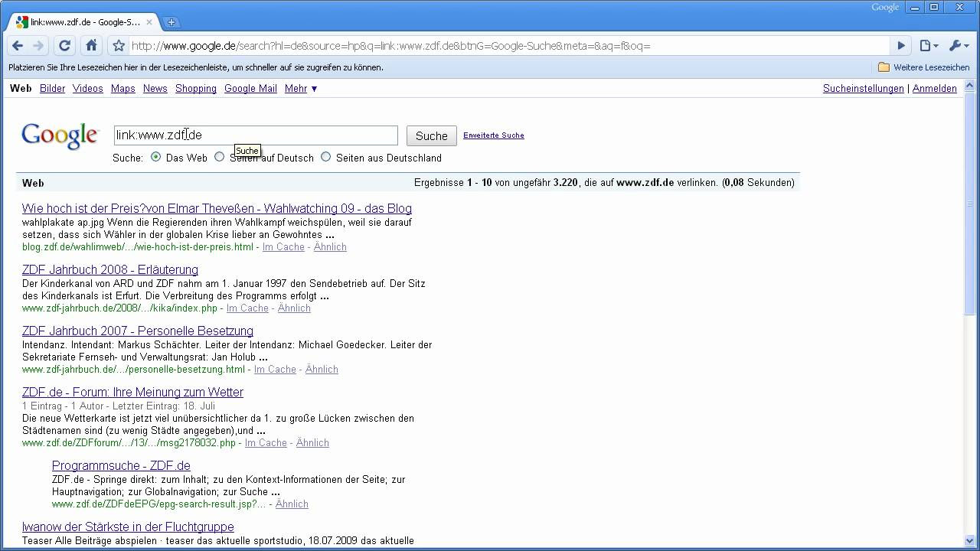Bookmark this page with the star icon
This screenshot has width=980, height=551.
pos(119,46)
